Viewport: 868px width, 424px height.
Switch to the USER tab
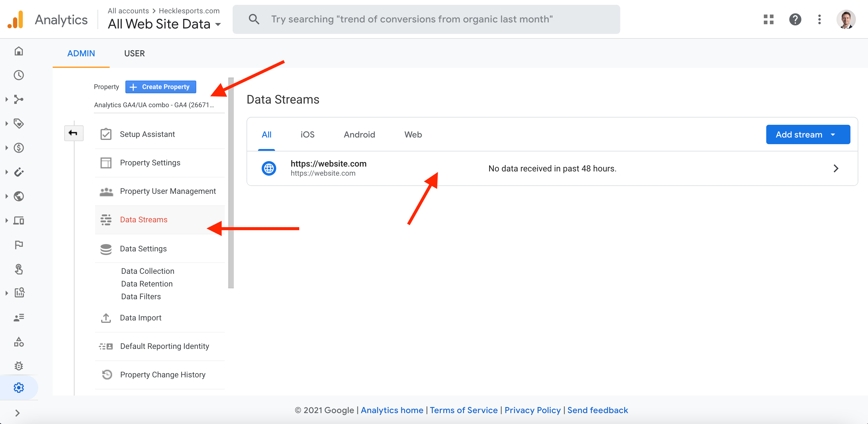[134, 54]
